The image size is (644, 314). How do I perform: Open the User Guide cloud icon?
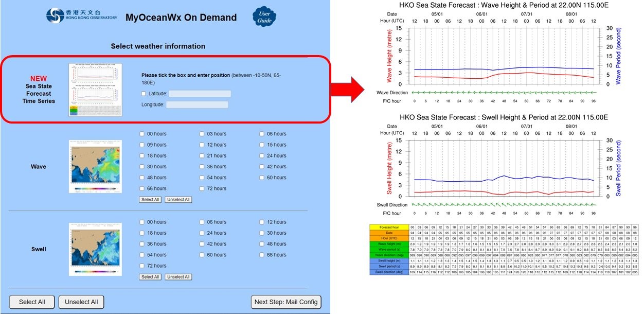tap(264, 16)
